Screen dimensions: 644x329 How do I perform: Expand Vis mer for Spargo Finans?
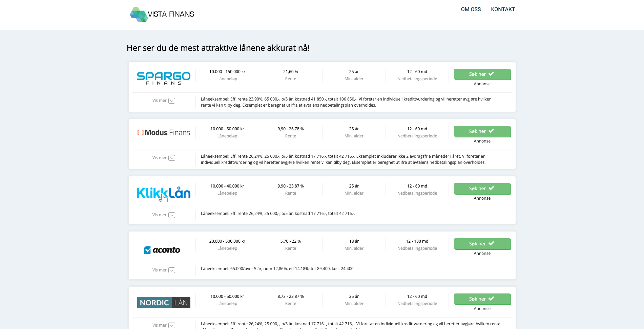pyautogui.click(x=164, y=101)
